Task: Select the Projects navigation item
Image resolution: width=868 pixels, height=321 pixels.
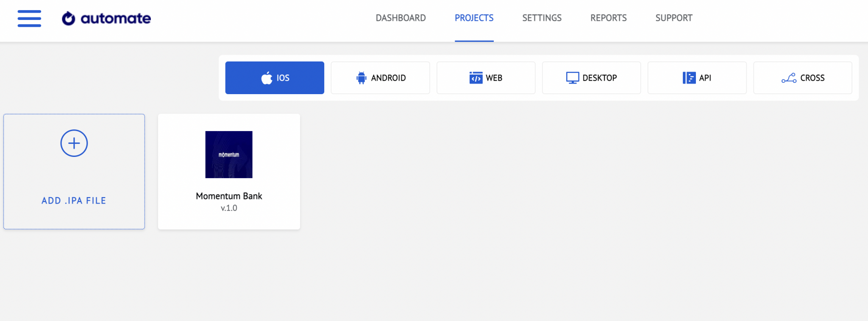Action: click(x=474, y=18)
